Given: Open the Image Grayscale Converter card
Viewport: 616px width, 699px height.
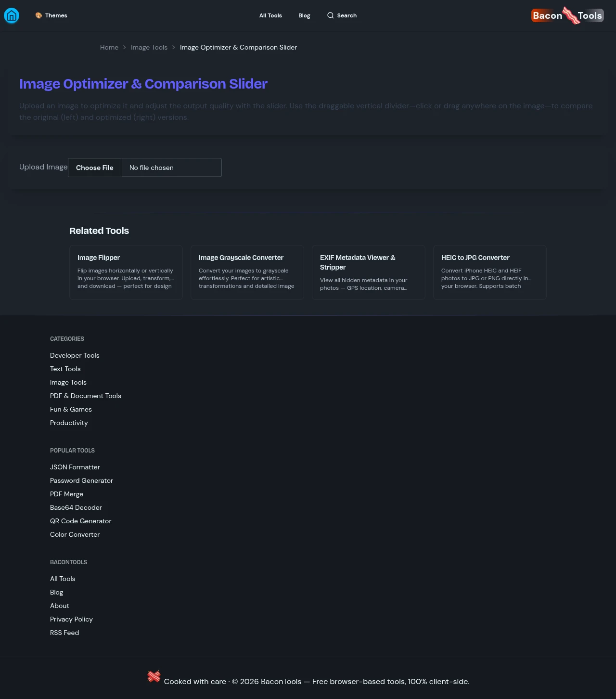Looking at the screenshot, I should pyautogui.click(x=247, y=272).
